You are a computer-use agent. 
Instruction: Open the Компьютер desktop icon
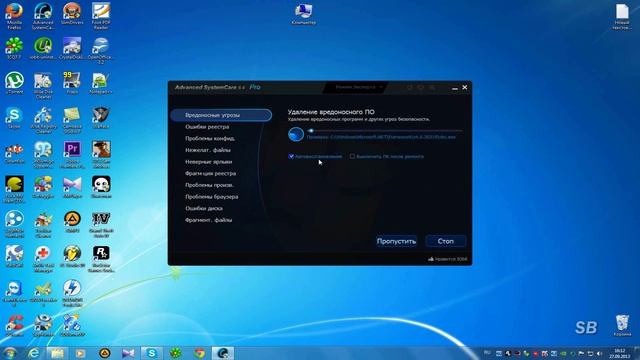(x=304, y=14)
